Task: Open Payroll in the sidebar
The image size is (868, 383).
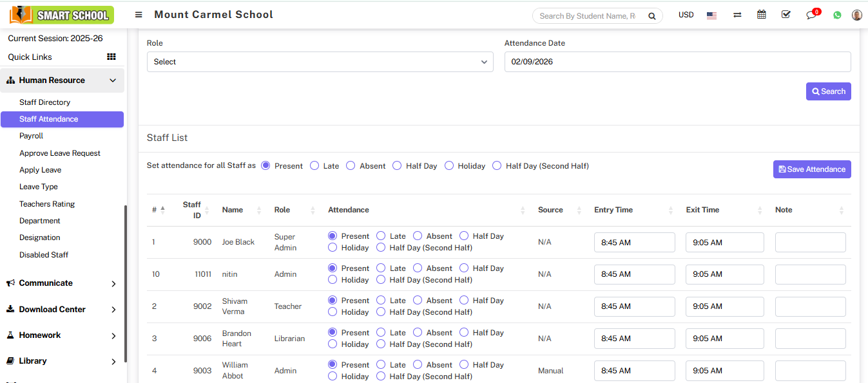Action: pos(32,136)
